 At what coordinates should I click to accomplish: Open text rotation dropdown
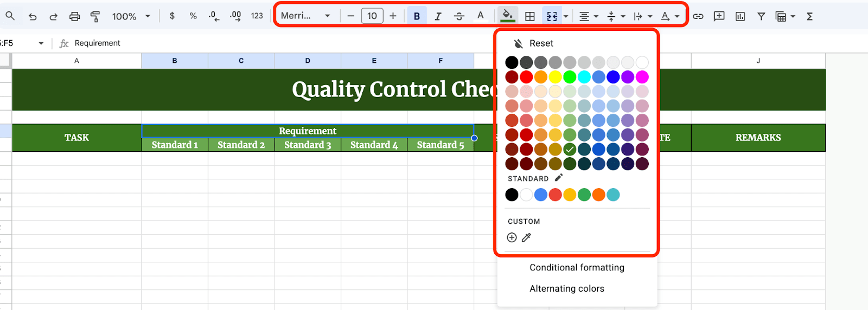[x=670, y=16]
